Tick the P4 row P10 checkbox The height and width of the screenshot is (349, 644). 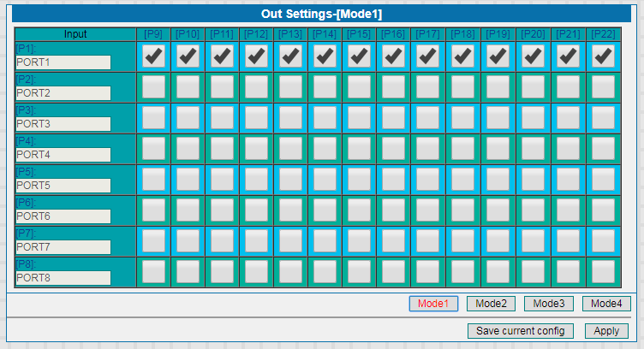188,149
